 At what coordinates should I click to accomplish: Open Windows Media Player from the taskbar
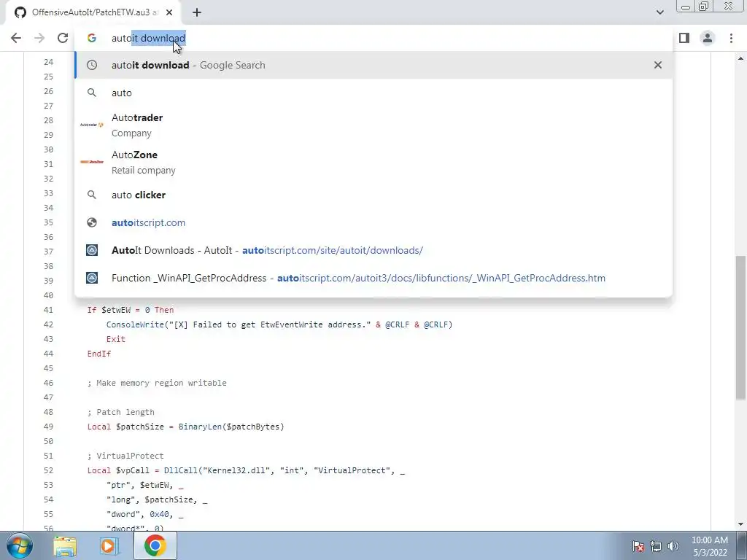[109, 545]
